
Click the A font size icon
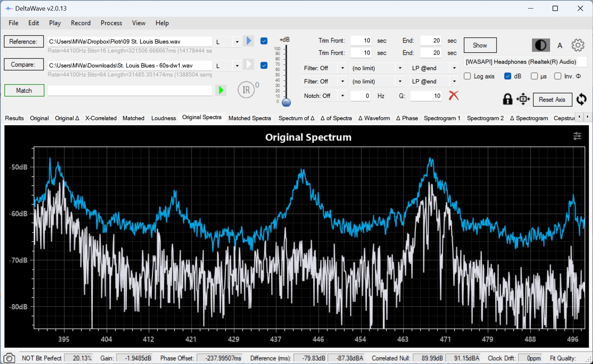(x=560, y=45)
